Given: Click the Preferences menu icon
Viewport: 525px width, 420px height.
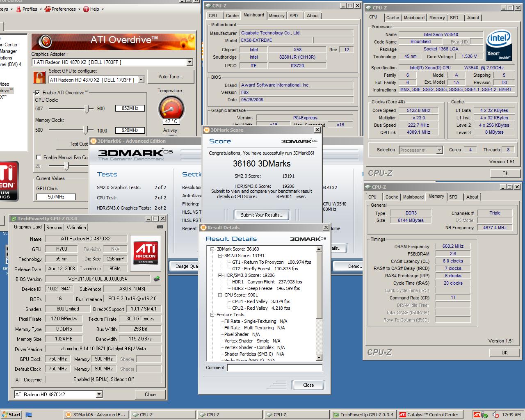Looking at the screenshot, I should tap(48, 9).
